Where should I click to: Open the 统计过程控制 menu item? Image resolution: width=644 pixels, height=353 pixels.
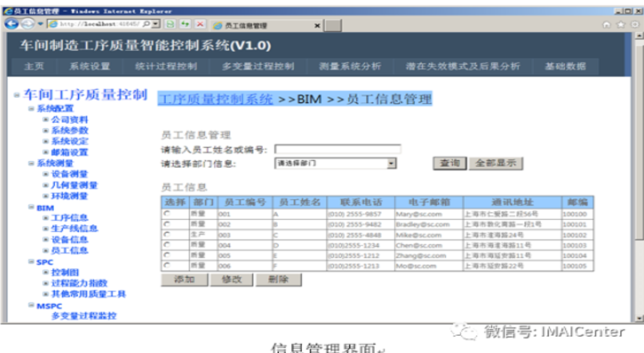click(166, 67)
